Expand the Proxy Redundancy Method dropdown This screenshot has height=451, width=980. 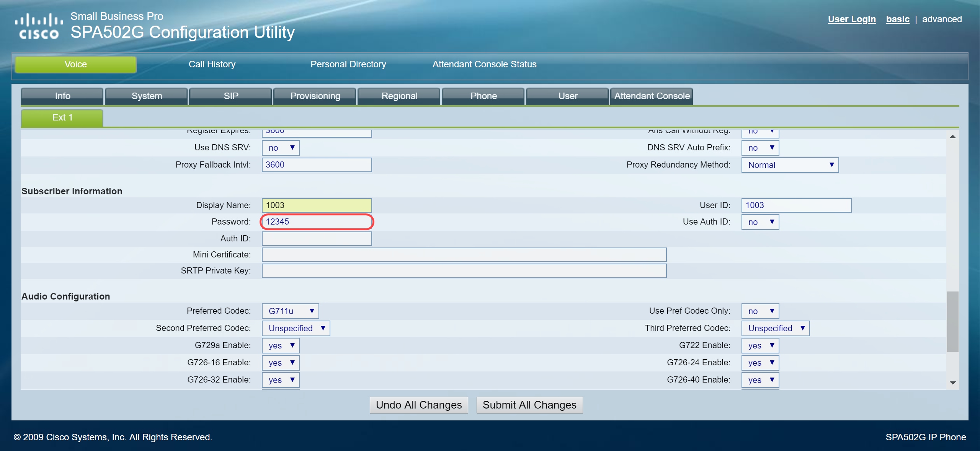click(x=790, y=165)
